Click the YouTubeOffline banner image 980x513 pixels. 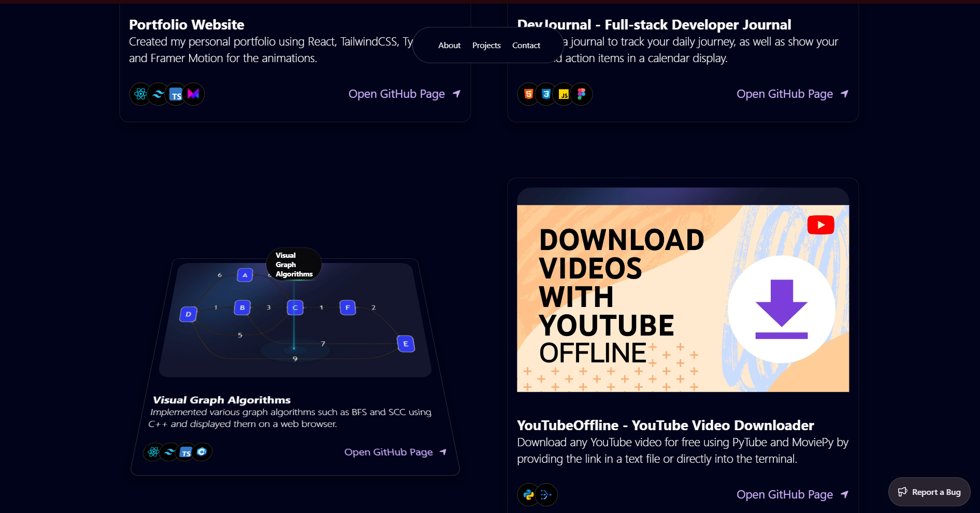[683, 298]
